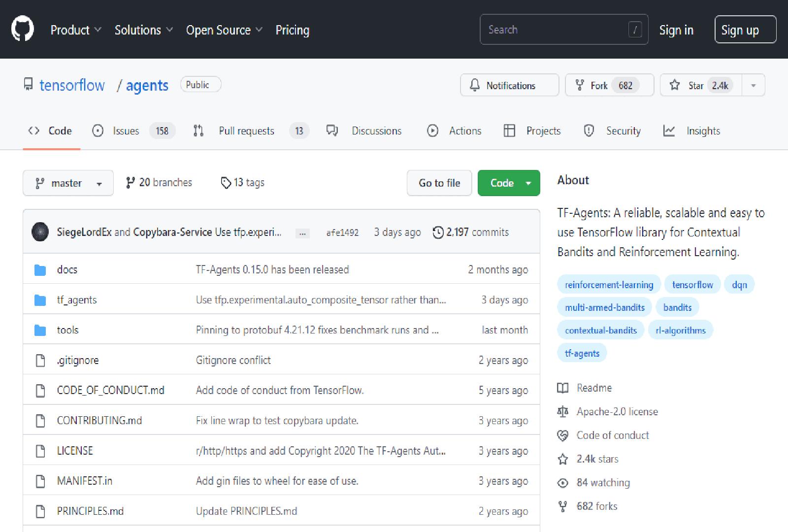Open the docs folder icon
Image resolution: width=788 pixels, height=532 pixels.
40,269
